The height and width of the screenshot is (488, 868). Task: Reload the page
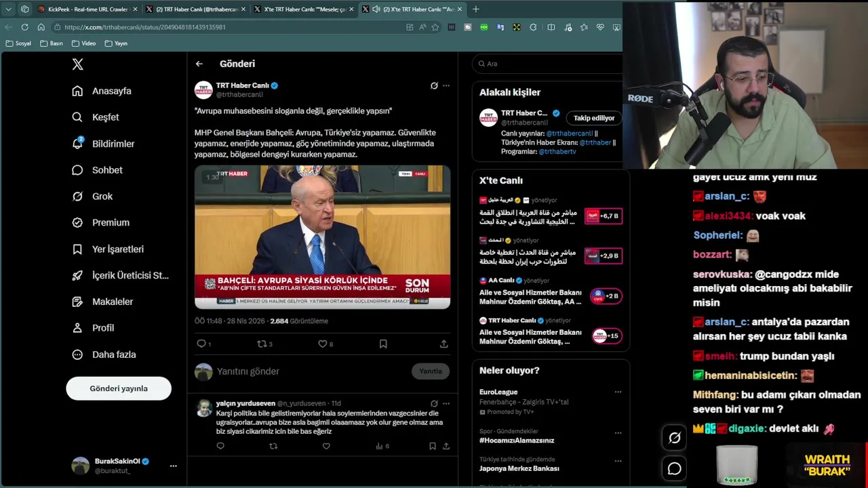[x=24, y=27]
